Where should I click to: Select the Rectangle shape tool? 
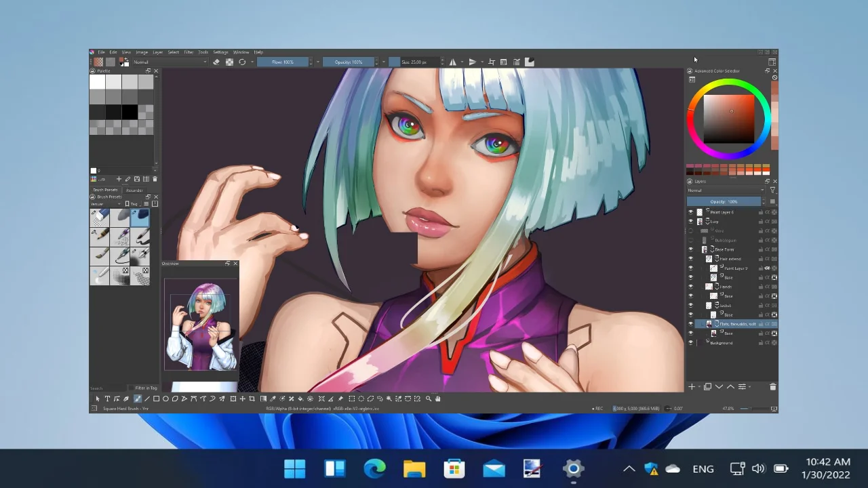point(156,399)
